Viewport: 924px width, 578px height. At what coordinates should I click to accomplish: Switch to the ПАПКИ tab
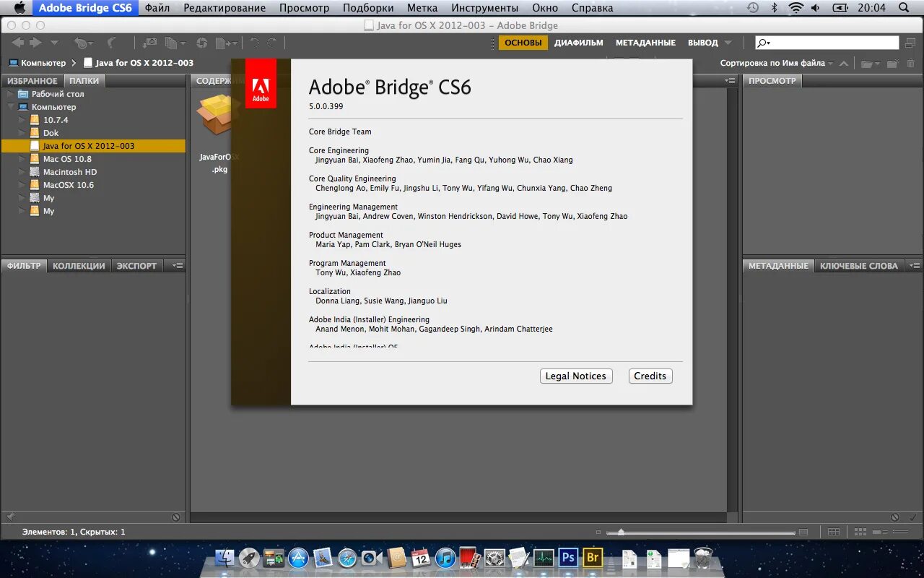coord(84,81)
